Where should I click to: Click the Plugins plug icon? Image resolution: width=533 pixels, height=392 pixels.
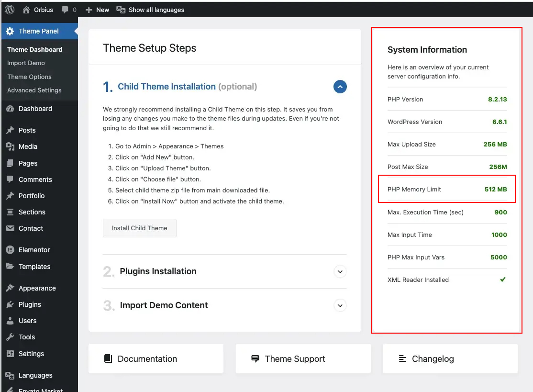point(10,304)
